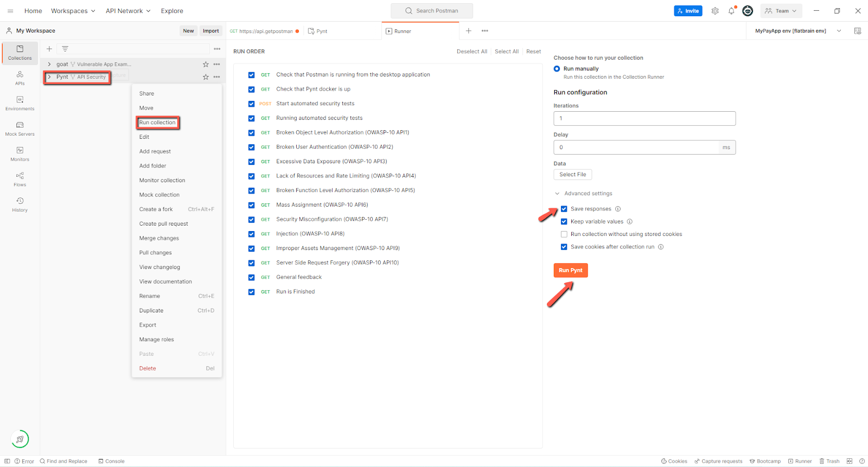Switch to the Runner tab
868x467 pixels.
(420, 31)
